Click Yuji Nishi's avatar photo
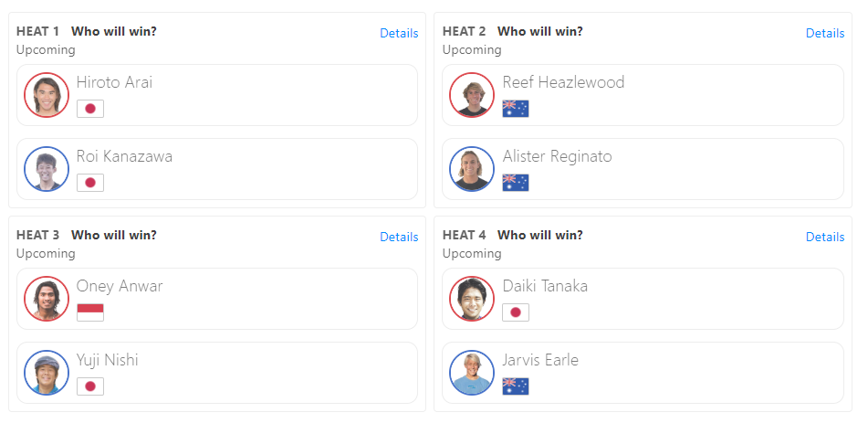The image size is (868, 423). (x=47, y=373)
